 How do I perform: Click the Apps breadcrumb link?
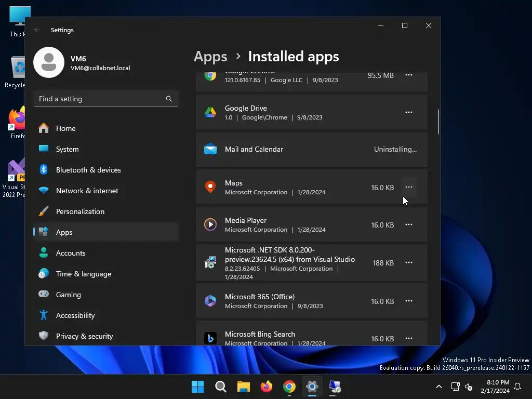tap(210, 56)
